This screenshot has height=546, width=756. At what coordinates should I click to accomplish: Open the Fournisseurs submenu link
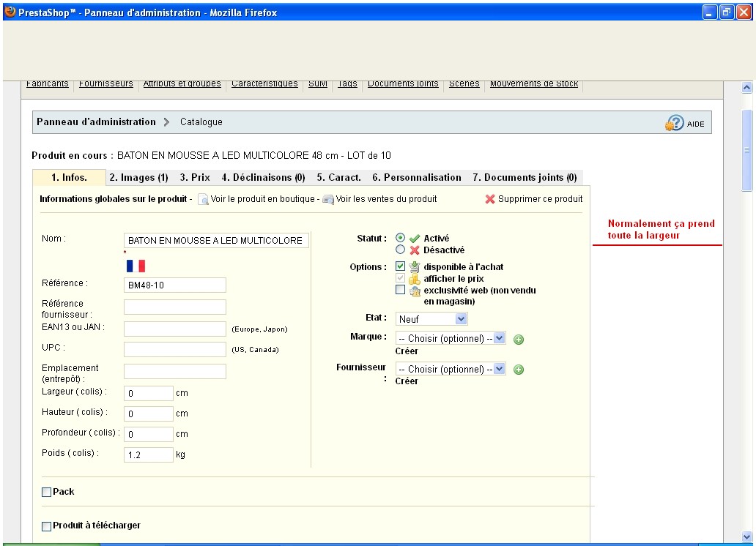(x=106, y=84)
